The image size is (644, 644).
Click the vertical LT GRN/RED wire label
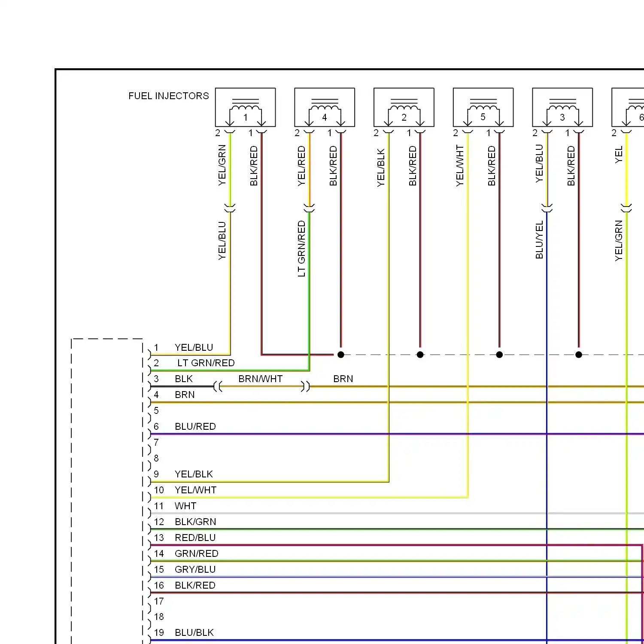pos(301,249)
